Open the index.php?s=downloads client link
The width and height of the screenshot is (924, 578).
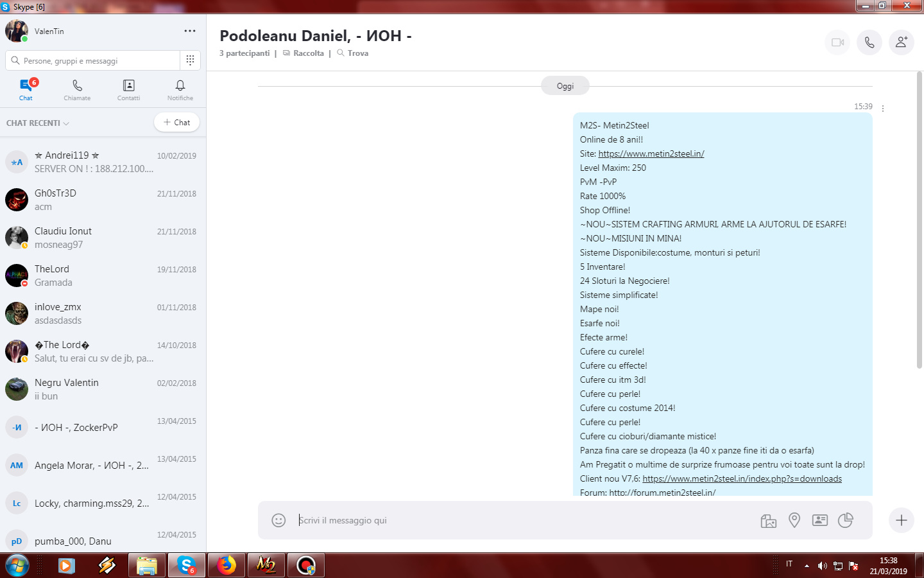tap(742, 478)
